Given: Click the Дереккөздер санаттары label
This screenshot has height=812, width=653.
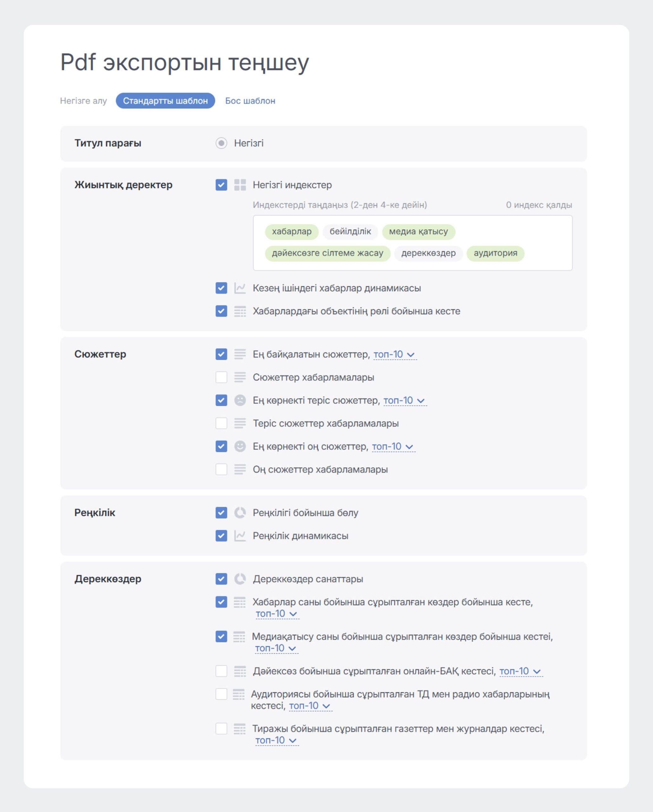Looking at the screenshot, I should [x=308, y=579].
